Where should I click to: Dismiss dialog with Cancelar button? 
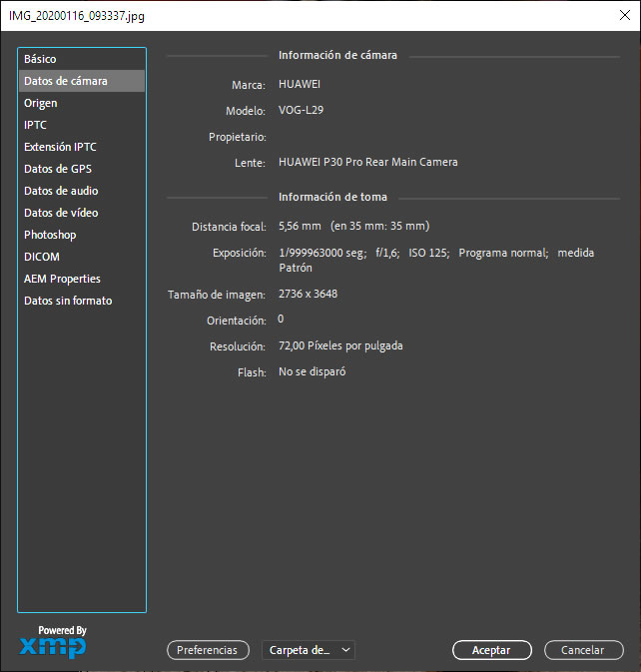coord(583,650)
